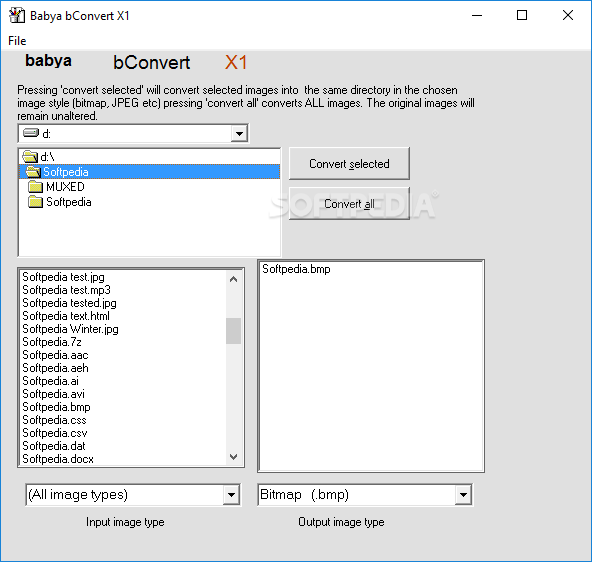This screenshot has width=592, height=562.
Task: Click the file list scroll down arrow
Action: pyautogui.click(x=233, y=457)
